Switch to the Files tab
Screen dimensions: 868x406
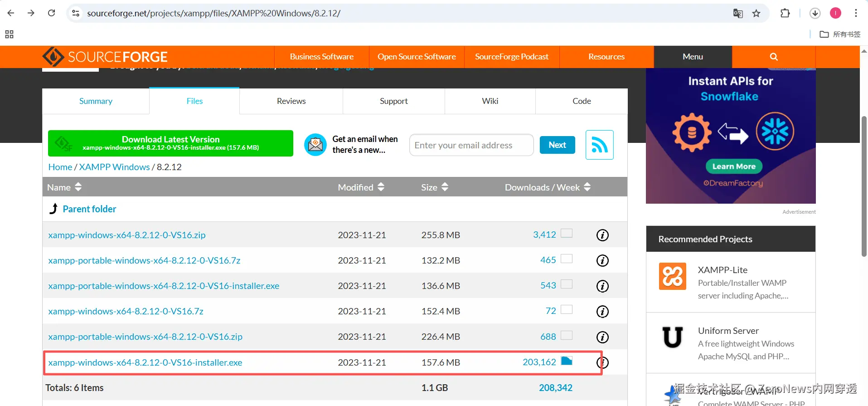pos(194,101)
